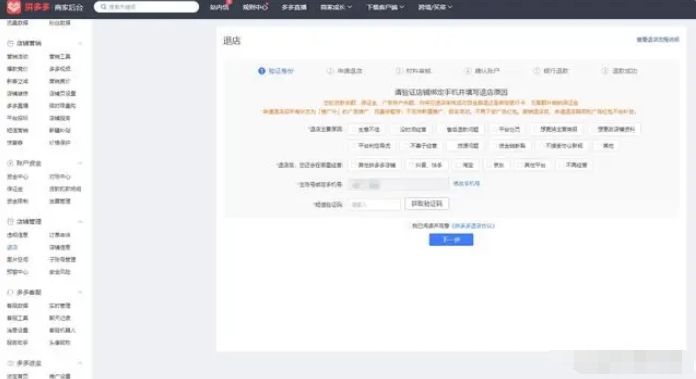
Task: Open 子账号管理 in the sidebar
Action: coord(63,260)
